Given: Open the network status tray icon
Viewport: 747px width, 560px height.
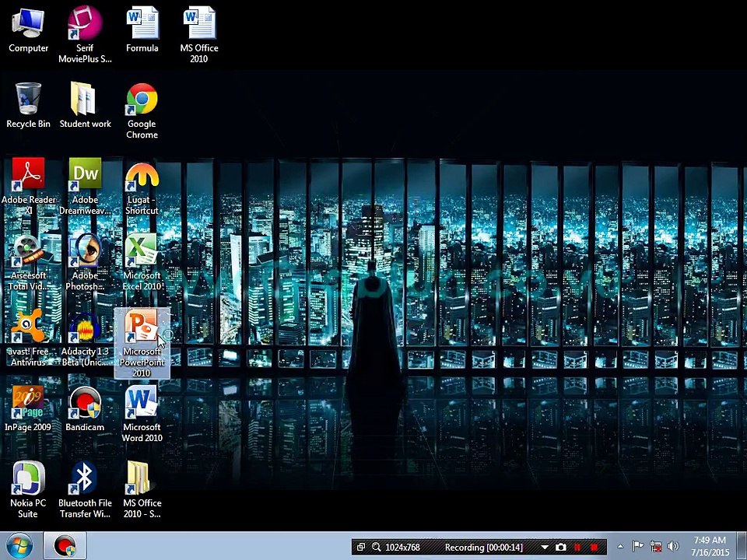Looking at the screenshot, I should click(x=655, y=546).
